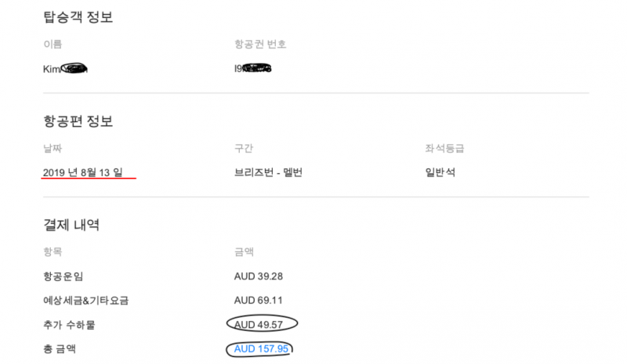
Task: Click the redacted ticket number value
Action: coord(252,69)
